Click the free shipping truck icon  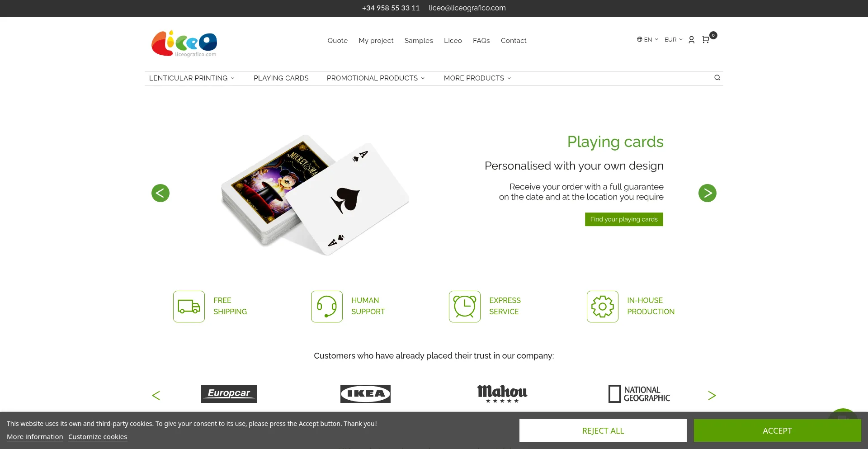click(x=189, y=307)
